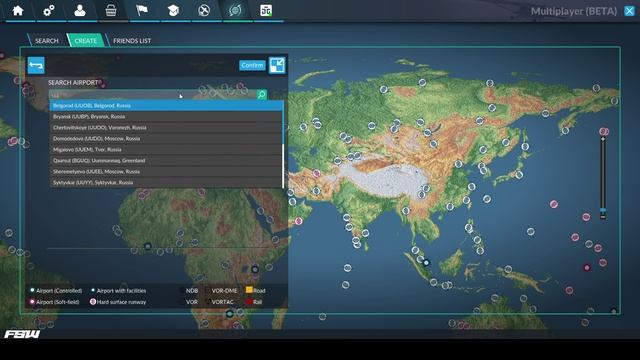Open the multiplayer globe icon
The height and width of the screenshot is (360, 640).
[x=235, y=10]
